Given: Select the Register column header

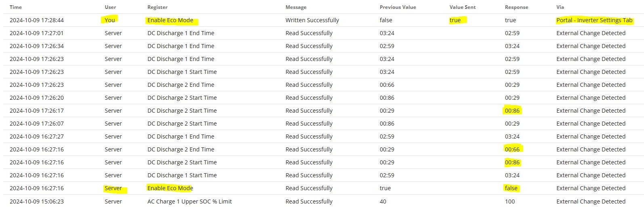Looking at the screenshot, I should coord(158,7).
